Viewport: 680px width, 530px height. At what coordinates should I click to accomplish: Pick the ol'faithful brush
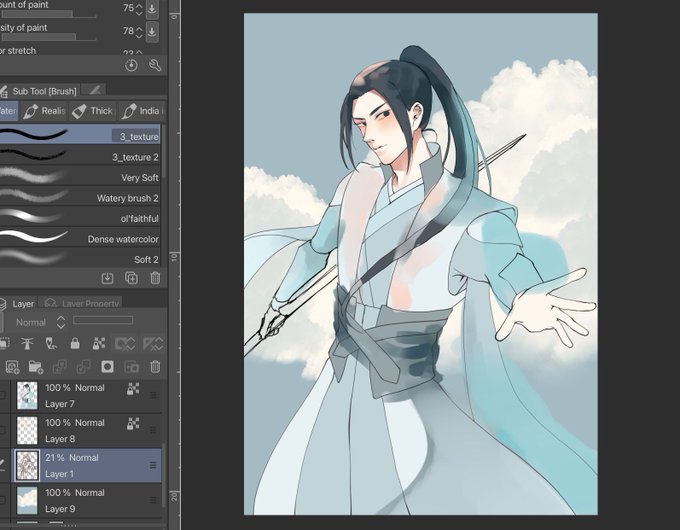pyautogui.click(x=80, y=218)
